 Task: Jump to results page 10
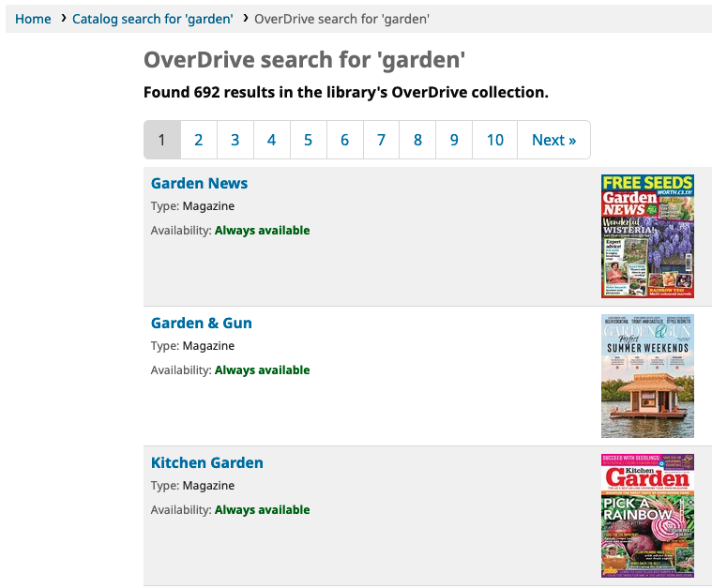pyautogui.click(x=495, y=140)
